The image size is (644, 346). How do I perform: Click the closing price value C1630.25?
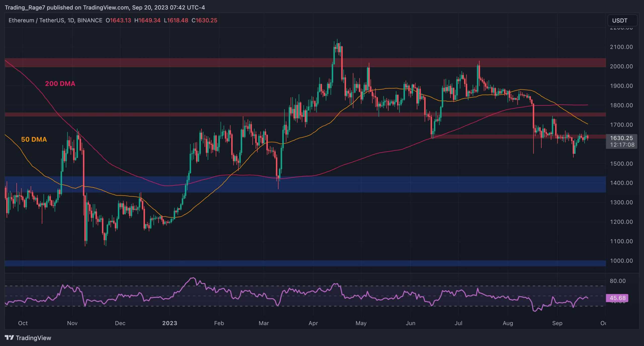[x=204, y=20]
